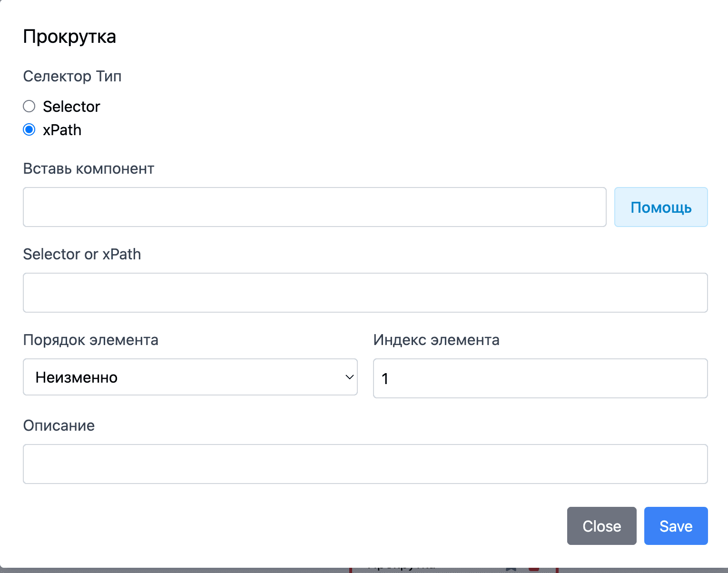
Task: Click the "Вставь компонент" field label
Action: coord(89,168)
